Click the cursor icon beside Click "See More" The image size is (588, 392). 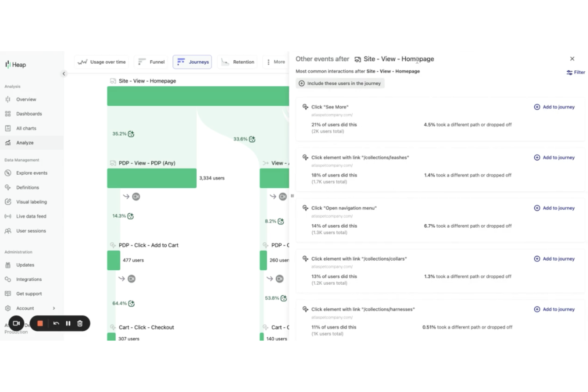click(305, 107)
